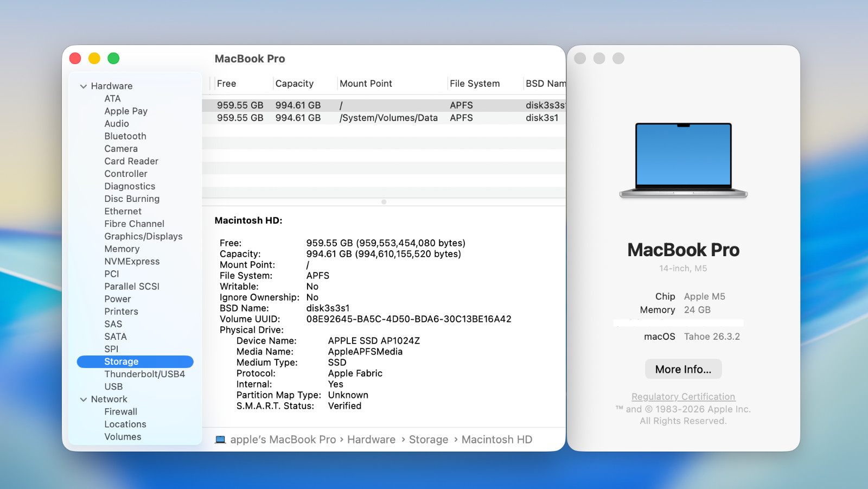Select Graphics/Displays in the sidebar

(x=143, y=237)
